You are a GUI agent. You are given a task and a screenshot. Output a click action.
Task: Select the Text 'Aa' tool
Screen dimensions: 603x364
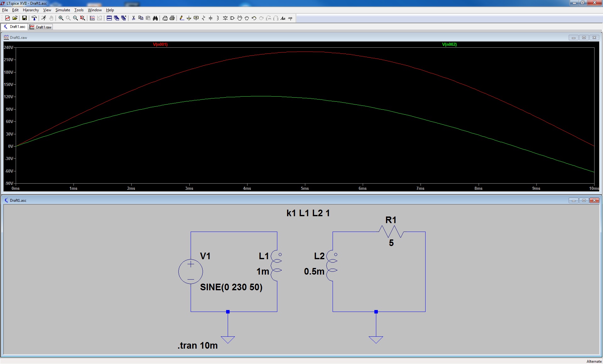pos(283,18)
